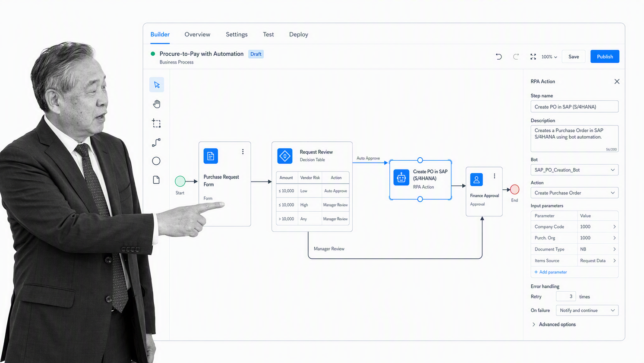Click the red End event circle
This screenshot has width=644, height=363.
(515, 189)
